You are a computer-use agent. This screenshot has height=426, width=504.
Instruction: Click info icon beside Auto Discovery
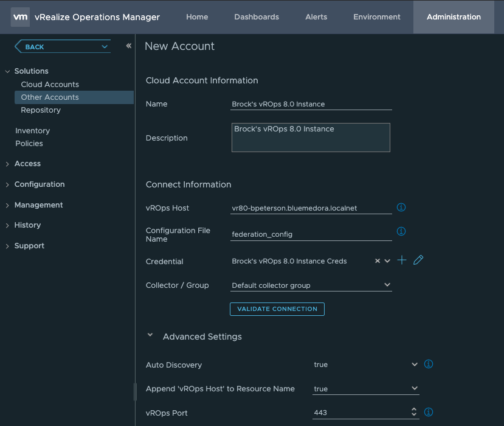[x=429, y=364]
